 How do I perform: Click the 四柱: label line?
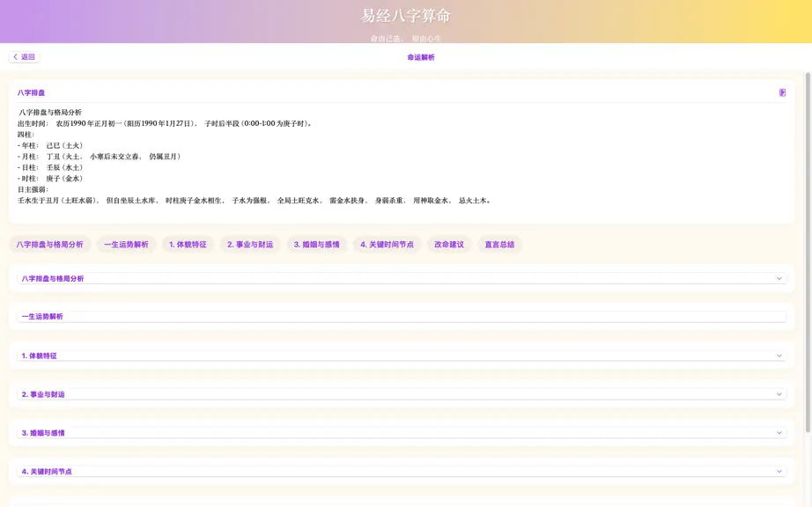click(x=26, y=135)
